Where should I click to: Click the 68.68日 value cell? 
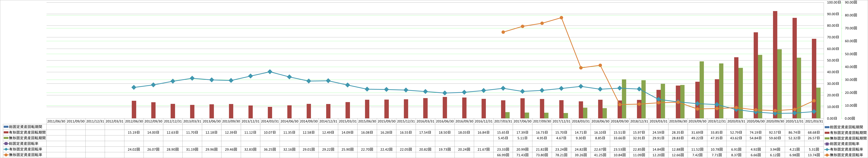pyautogui.click(x=814, y=132)
